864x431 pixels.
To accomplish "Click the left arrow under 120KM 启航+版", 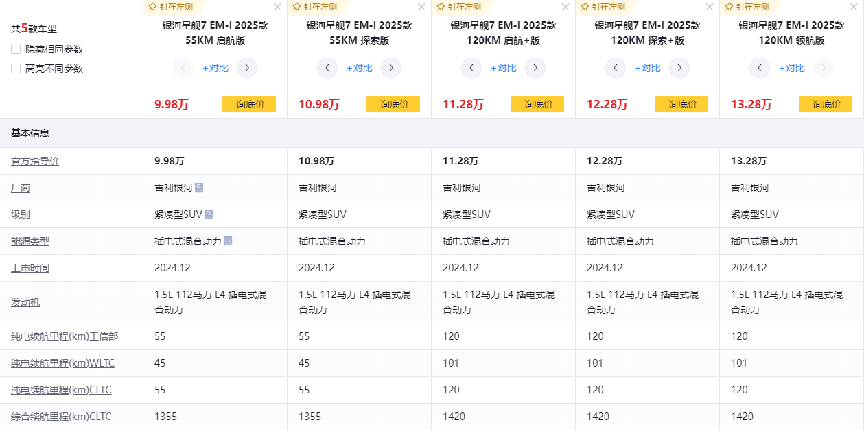I will pyautogui.click(x=472, y=68).
